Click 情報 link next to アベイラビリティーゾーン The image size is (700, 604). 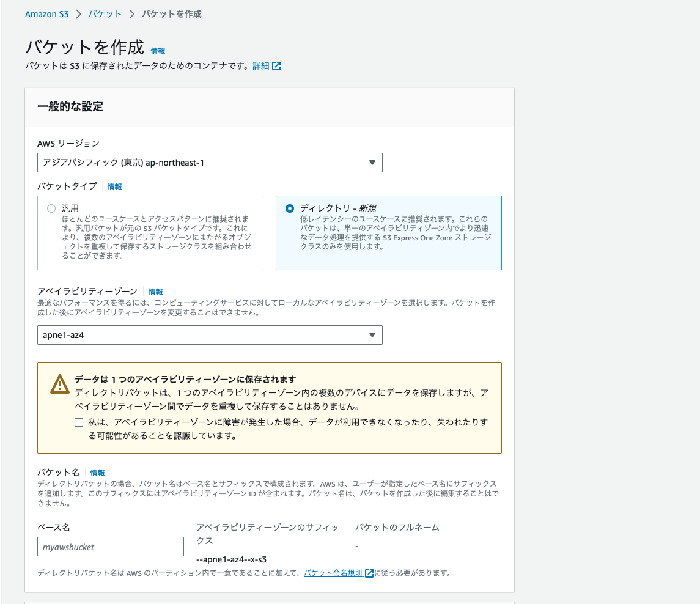point(155,292)
